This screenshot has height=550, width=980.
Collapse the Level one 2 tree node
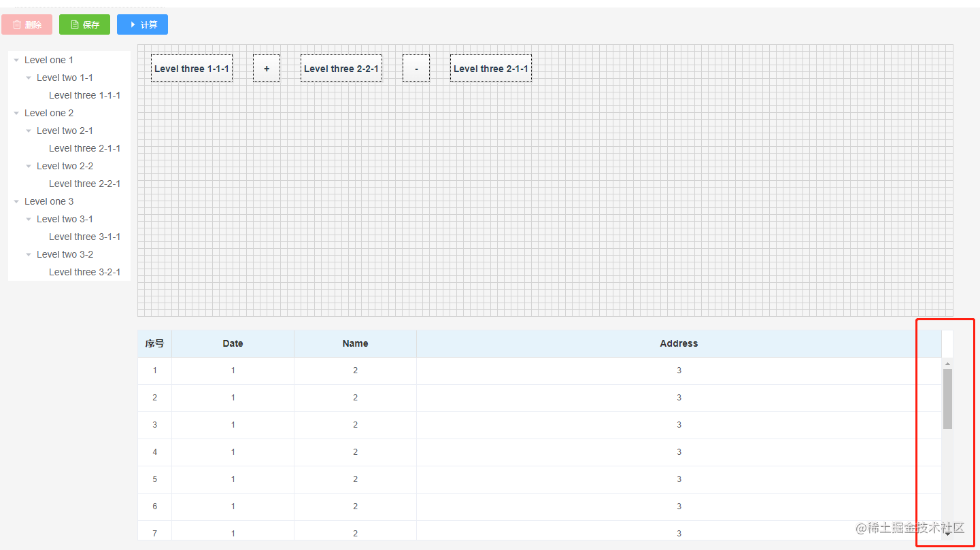(x=16, y=114)
